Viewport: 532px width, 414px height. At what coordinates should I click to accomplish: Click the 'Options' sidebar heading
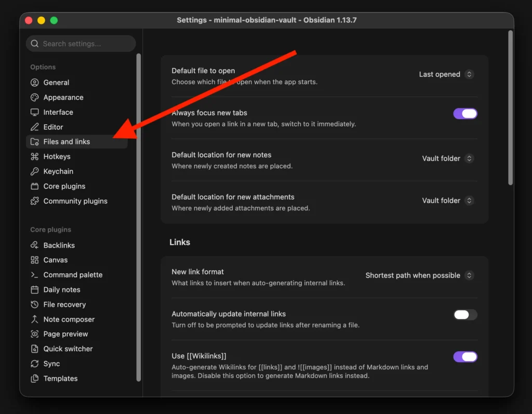coord(43,67)
